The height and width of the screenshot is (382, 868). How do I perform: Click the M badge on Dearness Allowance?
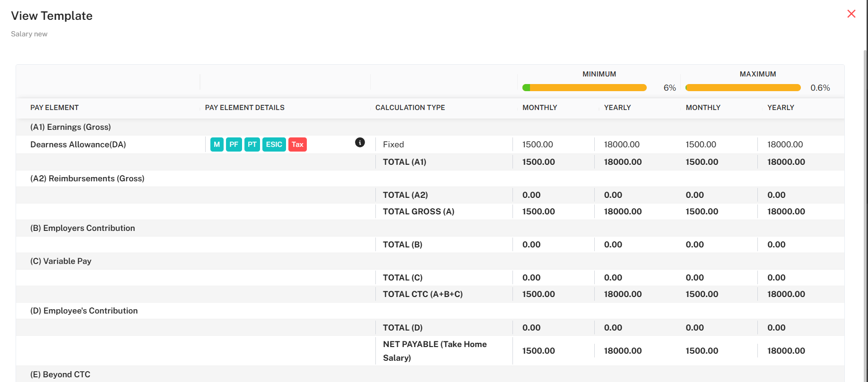point(217,144)
